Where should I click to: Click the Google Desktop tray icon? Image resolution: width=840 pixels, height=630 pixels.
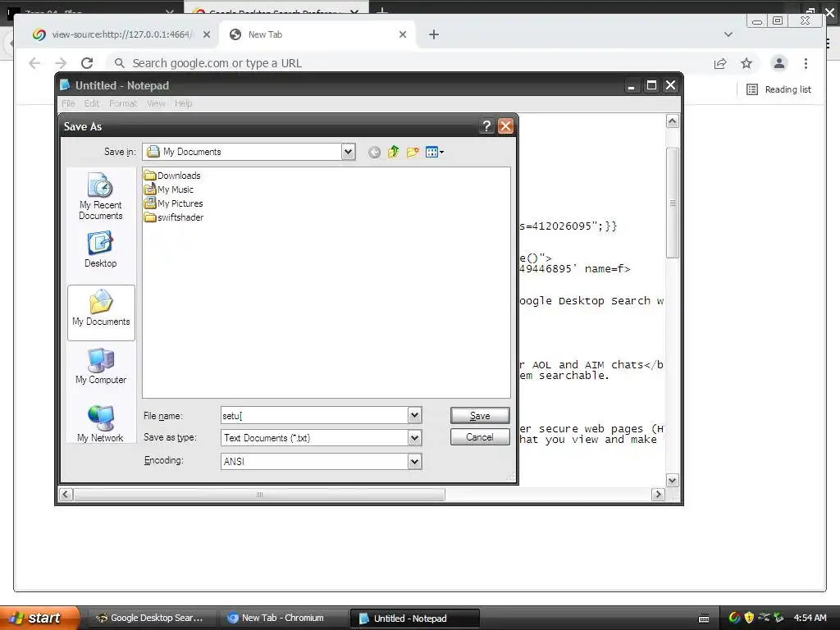(x=734, y=618)
